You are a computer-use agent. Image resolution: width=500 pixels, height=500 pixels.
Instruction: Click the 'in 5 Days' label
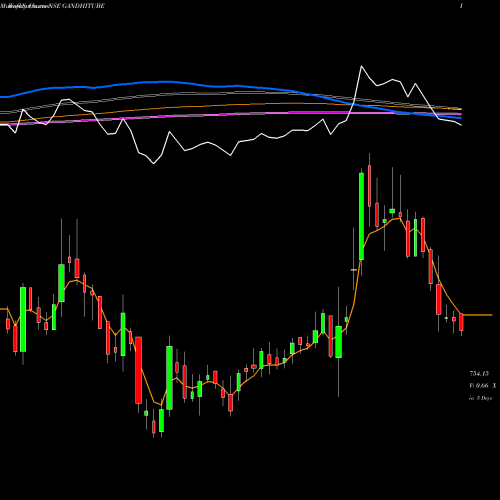(x=481, y=398)
